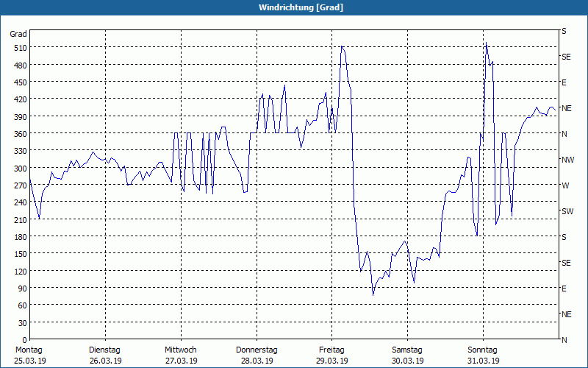This screenshot has width=588, height=368.
Task: Click the date "30.03.19"
Action: [408, 361]
